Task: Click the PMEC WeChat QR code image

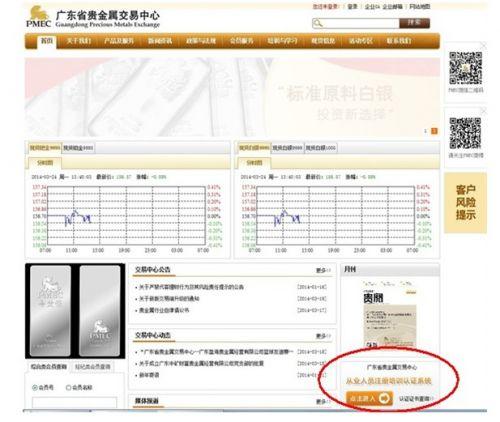Action: [465, 68]
